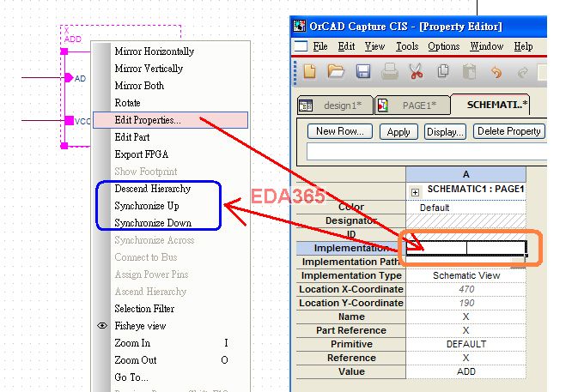Screen dimensions: 578x392
Task: Click the Apply button
Action: point(399,132)
